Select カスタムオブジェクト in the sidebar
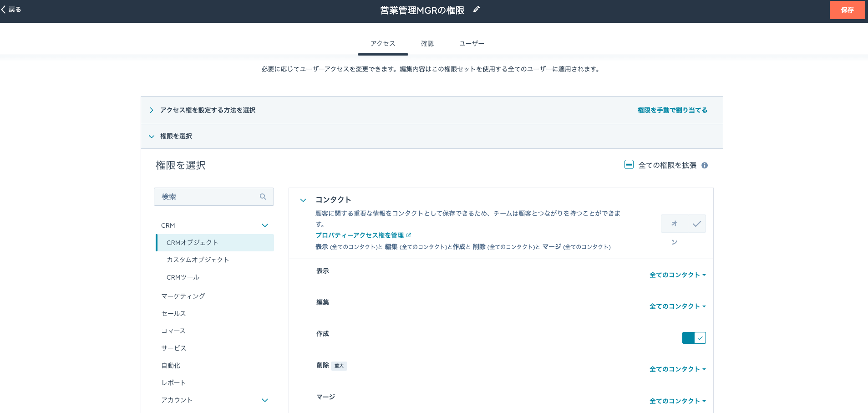 pyautogui.click(x=198, y=260)
